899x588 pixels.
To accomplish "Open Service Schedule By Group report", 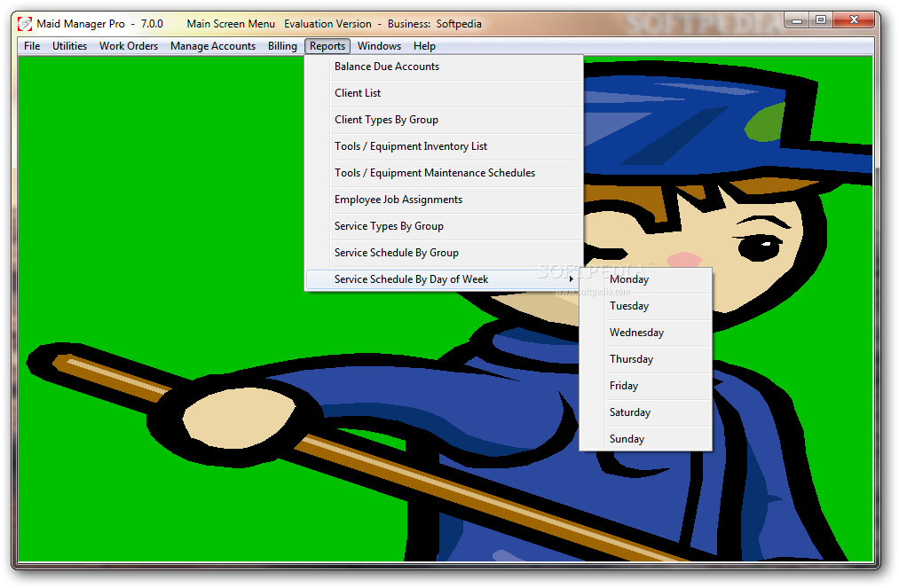I will point(445,253).
